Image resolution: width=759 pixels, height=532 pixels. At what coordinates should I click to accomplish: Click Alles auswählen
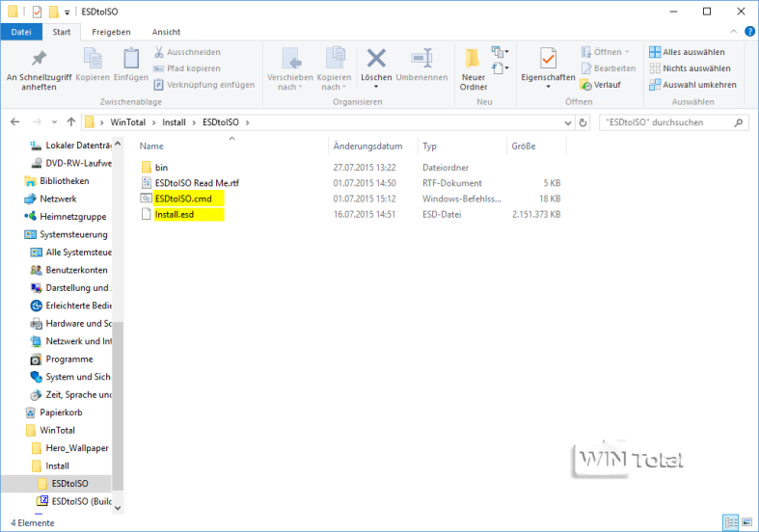(x=688, y=52)
